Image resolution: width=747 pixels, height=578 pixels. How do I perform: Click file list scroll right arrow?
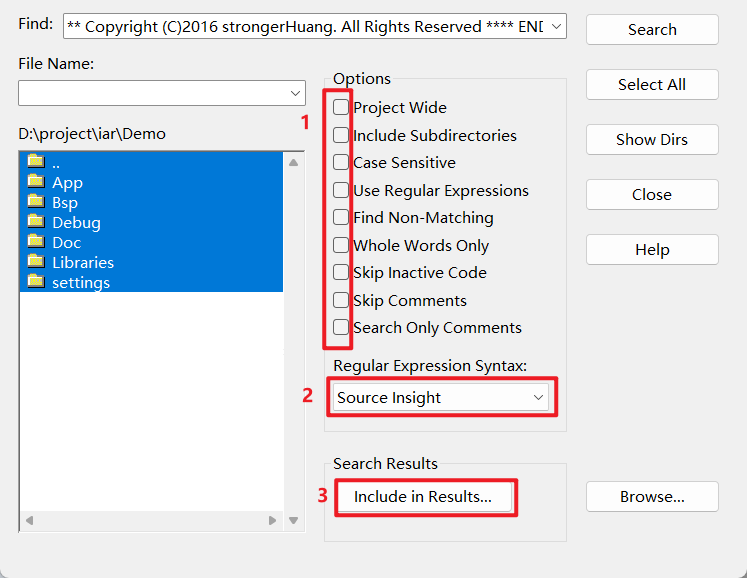click(x=273, y=520)
